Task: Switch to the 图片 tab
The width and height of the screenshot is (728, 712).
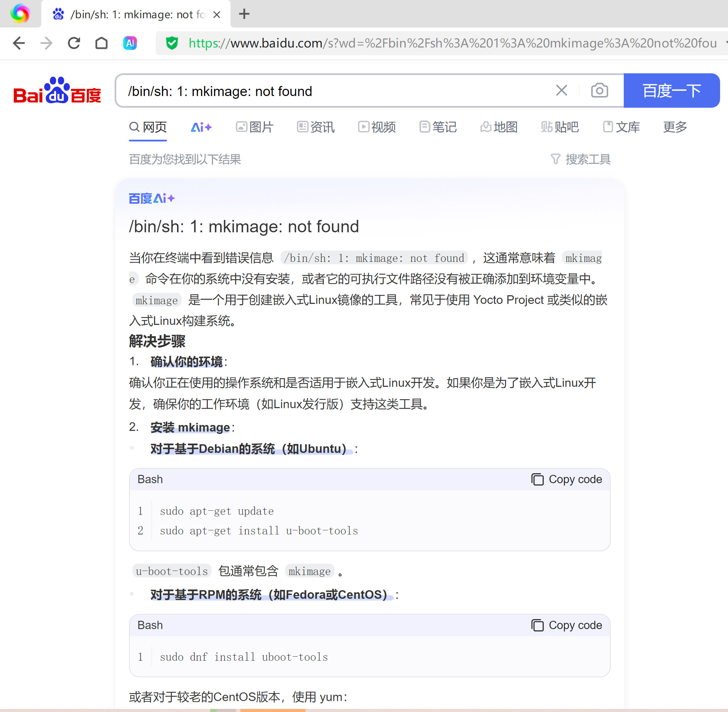Action: click(x=255, y=127)
